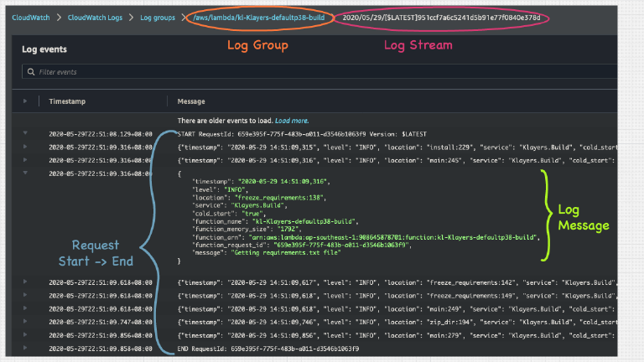This screenshot has width=644, height=362.
Task: Expand the START RequestId log row
Action: (25, 133)
